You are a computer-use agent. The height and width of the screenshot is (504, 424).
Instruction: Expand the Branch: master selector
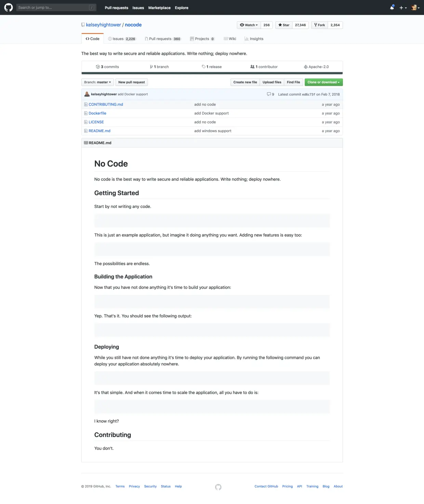tap(97, 82)
